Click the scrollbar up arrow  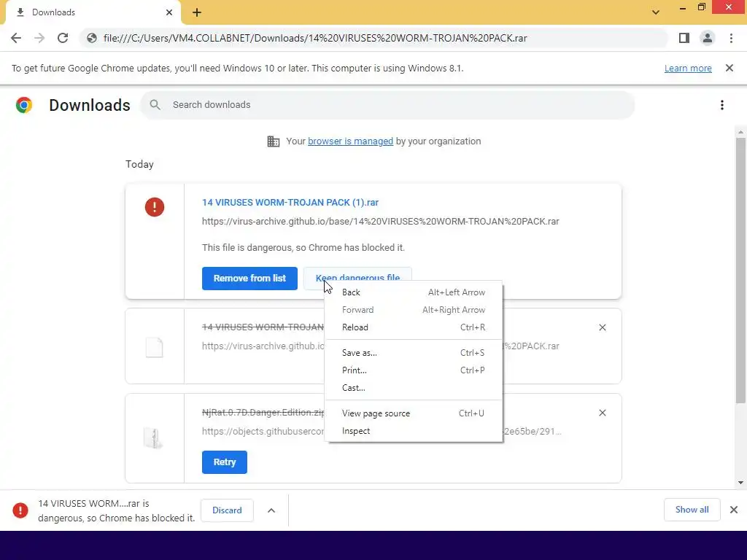[740, 132]
